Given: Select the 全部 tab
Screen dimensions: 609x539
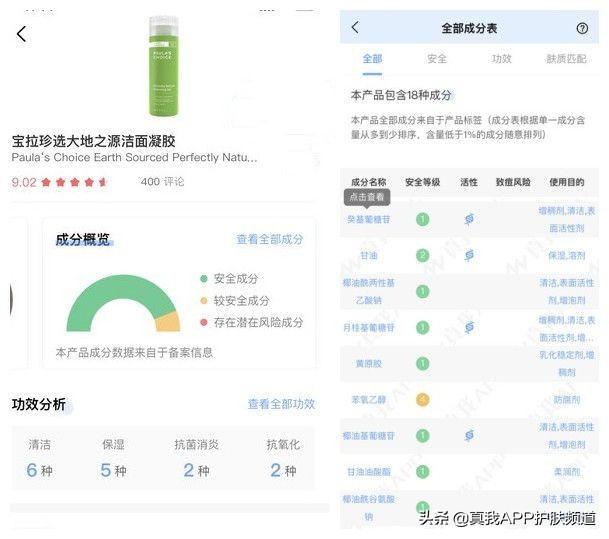Looking at the screenshot, I should 372,59.
